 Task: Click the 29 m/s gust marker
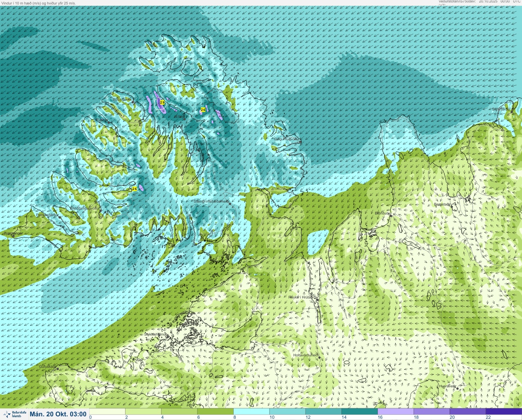tap(162, 102)
